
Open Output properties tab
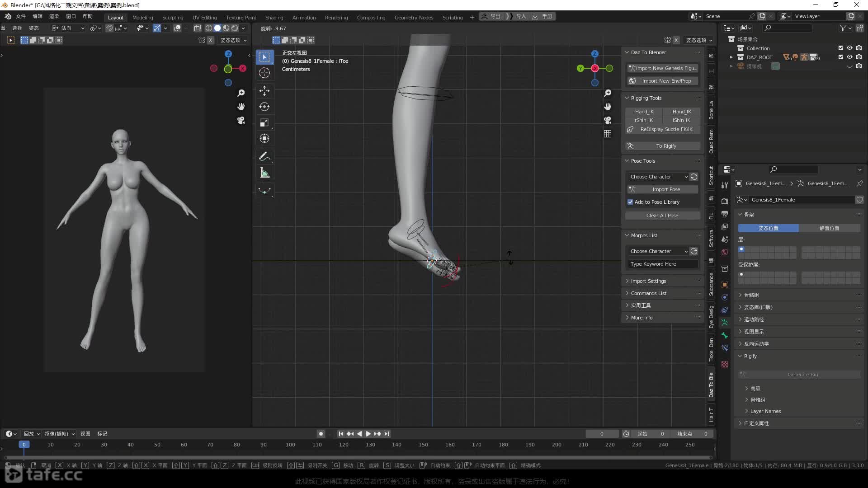point(725,214)
